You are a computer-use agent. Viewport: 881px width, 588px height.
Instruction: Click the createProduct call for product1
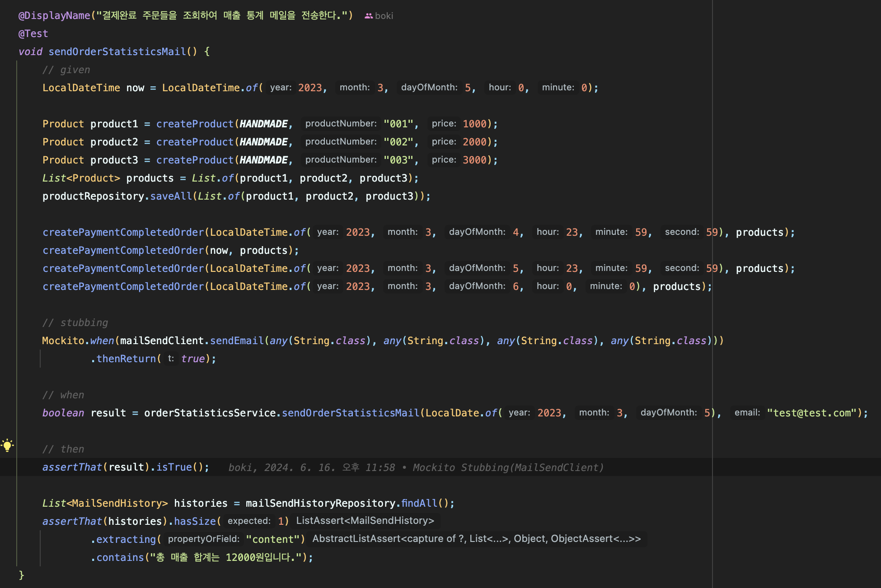click(x=195, y=124)
